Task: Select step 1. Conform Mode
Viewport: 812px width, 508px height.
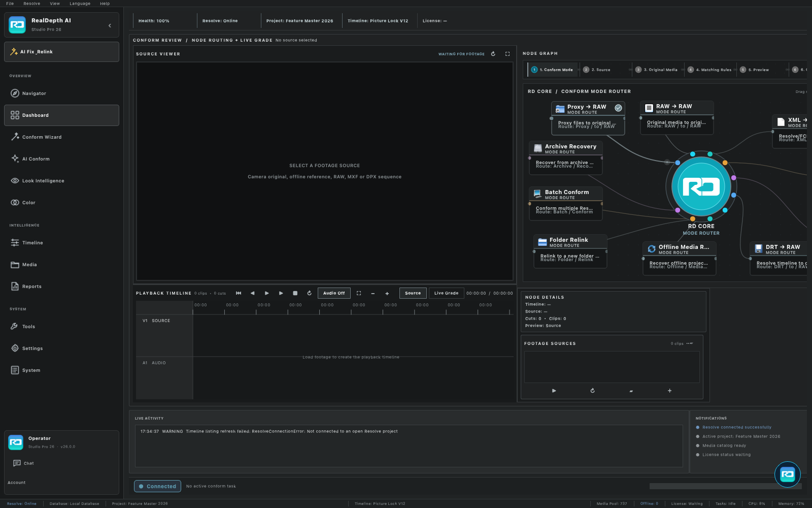Action: (552, 70)
